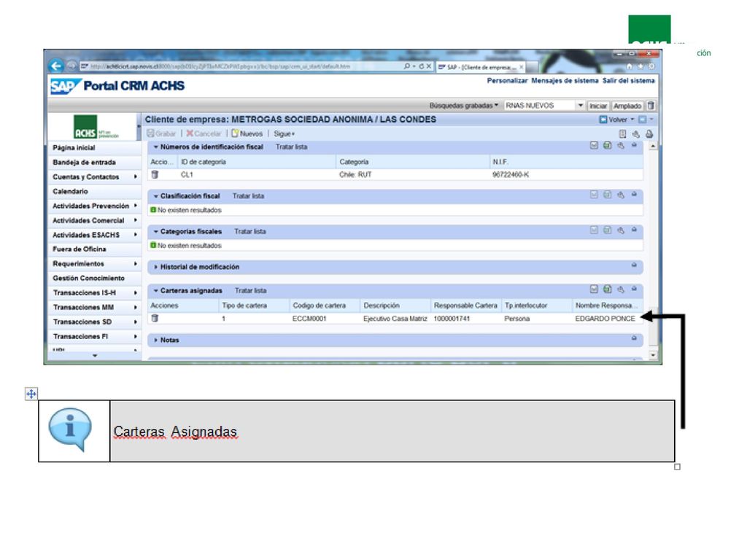747x560 pixels.
Task: Open the Volver history dropdown arrow
Action: pyautogui.click(x=632, y=120)
